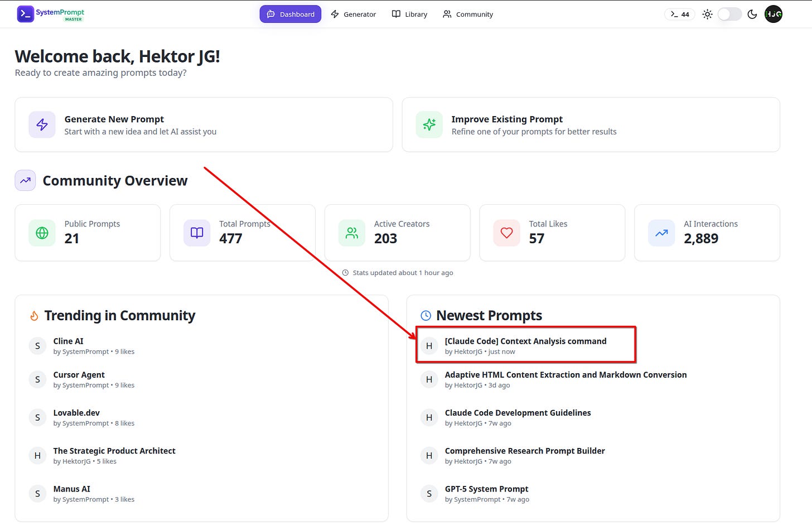Click the flame icon by Trending in Community

click(x=34, y=316)
